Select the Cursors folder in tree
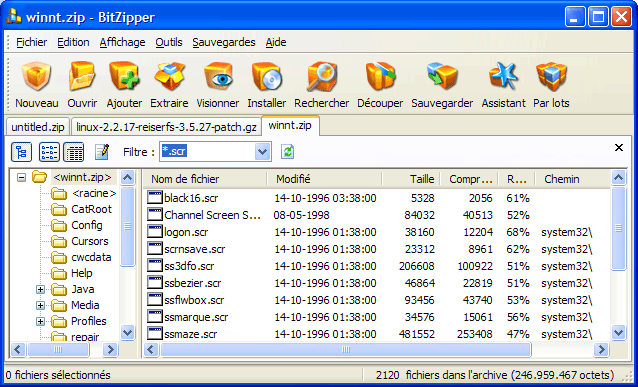 90,241
